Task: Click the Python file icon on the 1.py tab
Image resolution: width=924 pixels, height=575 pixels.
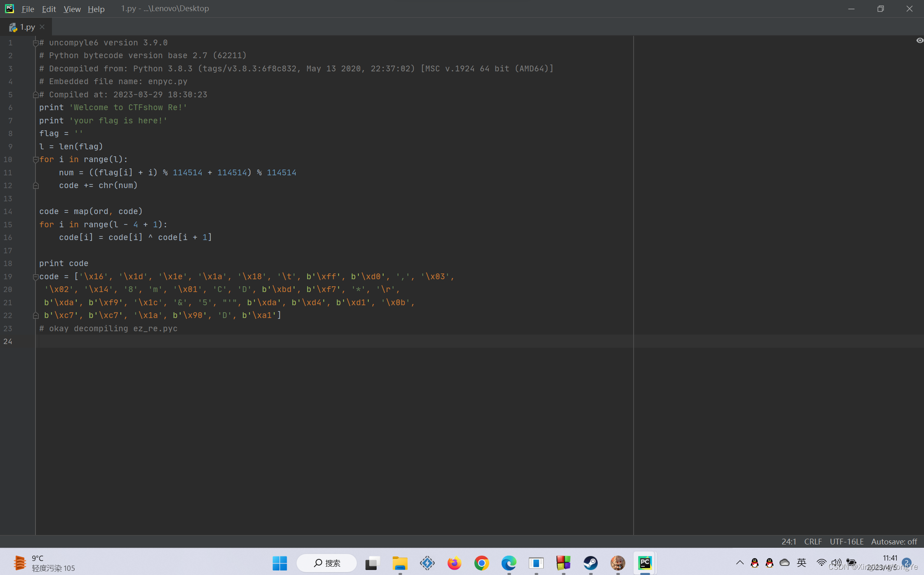Action: pyautogui.click(x=13, y=26)
